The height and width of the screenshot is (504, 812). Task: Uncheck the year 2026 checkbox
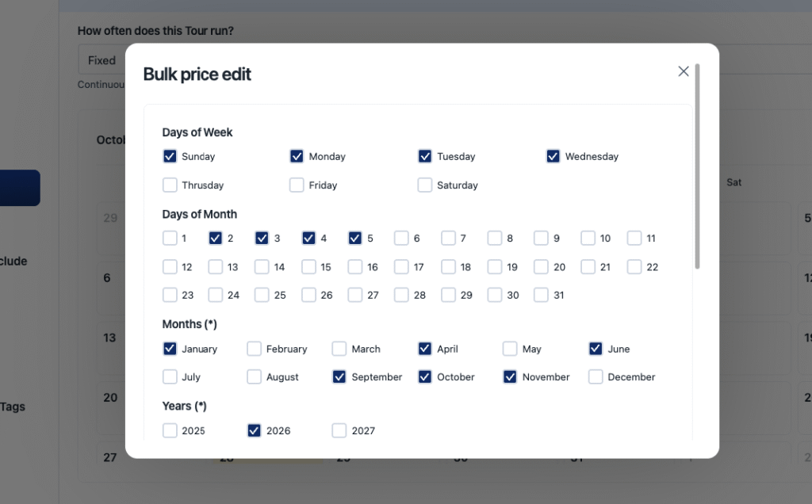click(x=254, y=430)
